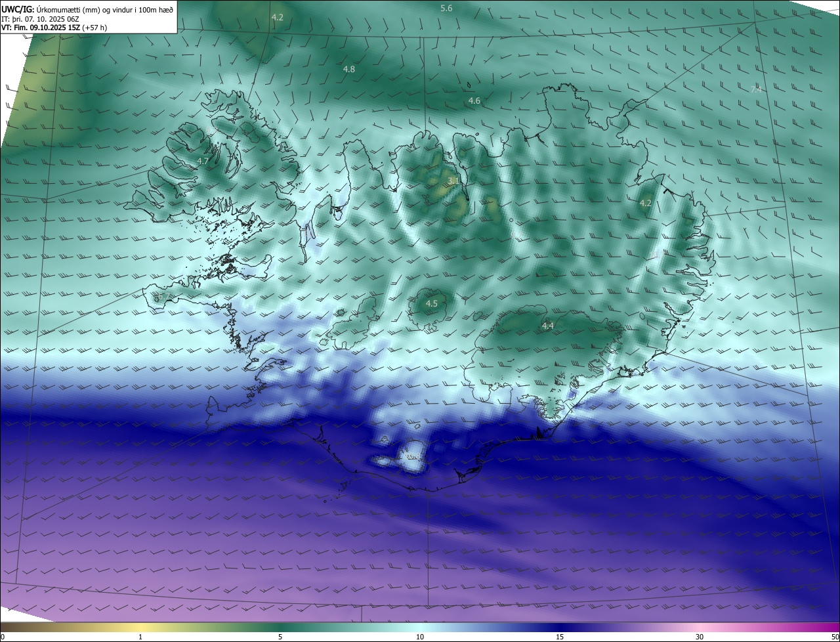Click the colorbar tick label 15
The width and height of the screenshot is (840, 642).
click(560, 637)
